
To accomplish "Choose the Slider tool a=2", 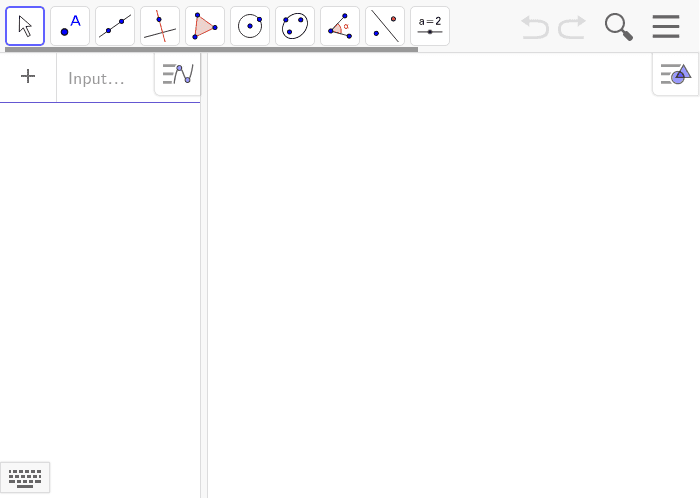I will click(430, 26).
